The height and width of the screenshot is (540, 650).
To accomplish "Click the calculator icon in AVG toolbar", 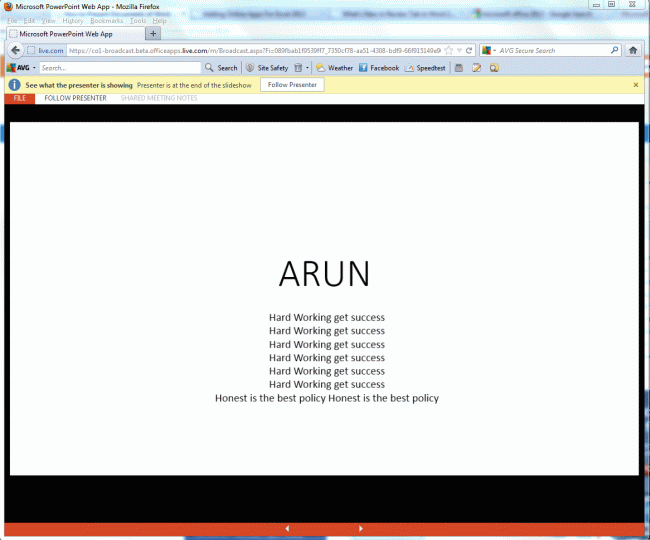I will (x=458, y=68).
